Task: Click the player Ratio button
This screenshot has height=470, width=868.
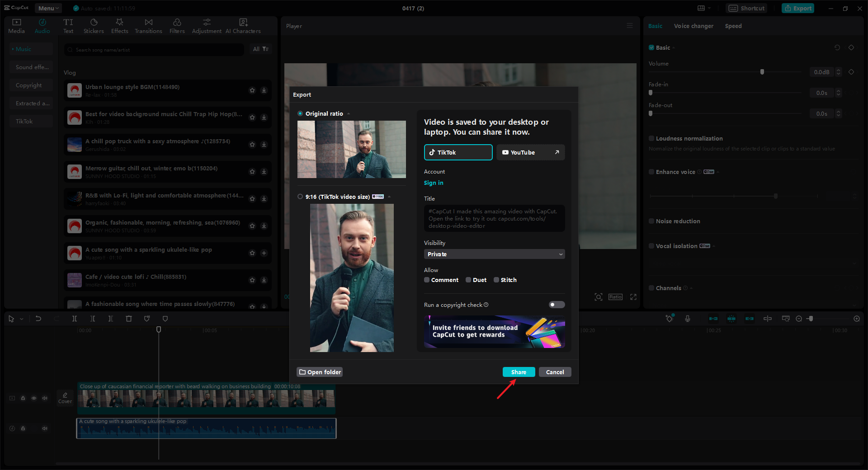Action: point(615,297)
